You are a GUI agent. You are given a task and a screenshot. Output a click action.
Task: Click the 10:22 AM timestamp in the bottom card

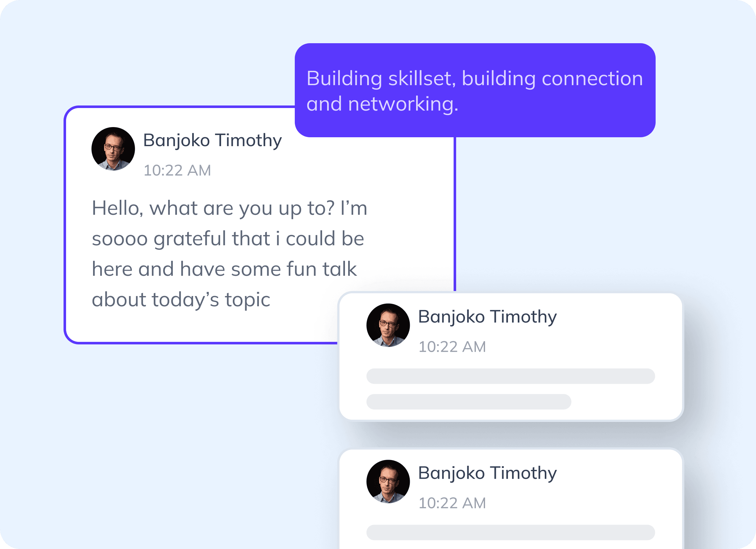point(452,503)
